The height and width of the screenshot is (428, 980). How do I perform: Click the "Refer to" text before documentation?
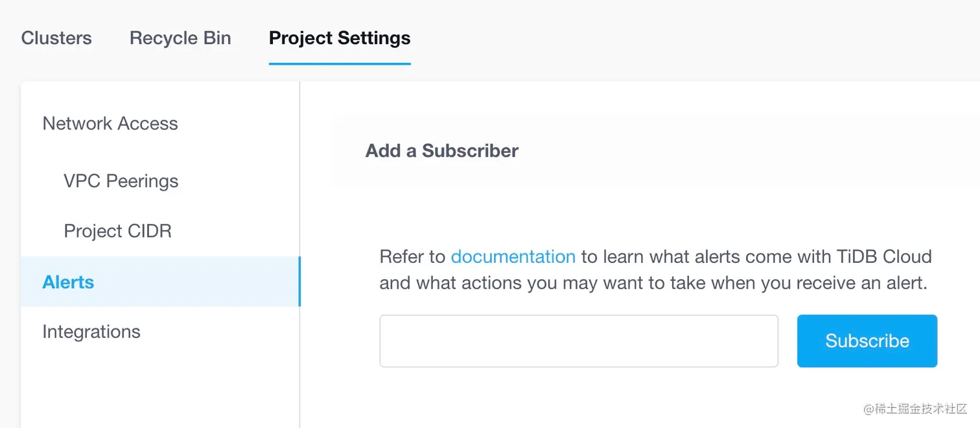(412, 257)
